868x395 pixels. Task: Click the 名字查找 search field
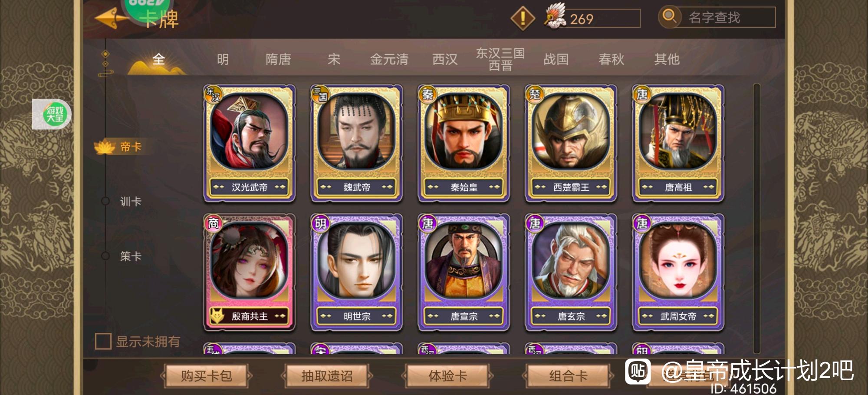tap(727, 17)
